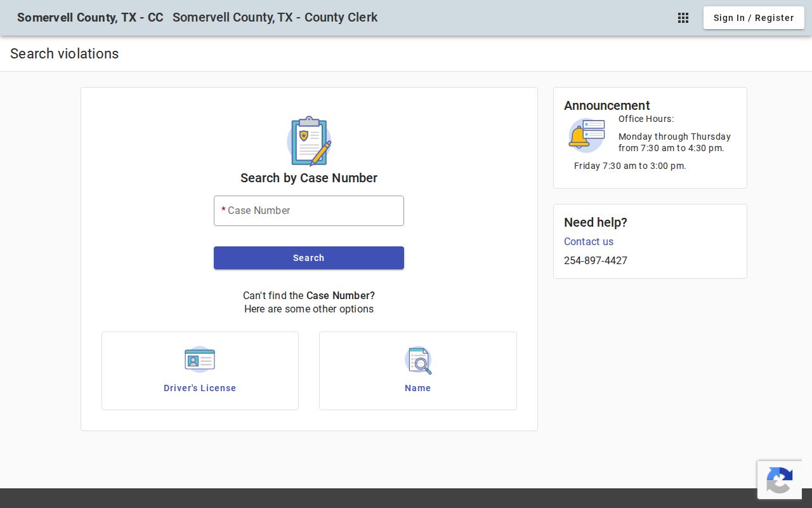Click phone number 254-897-4427
Viewport: 812px width, 508px height.
pos(596,260)
